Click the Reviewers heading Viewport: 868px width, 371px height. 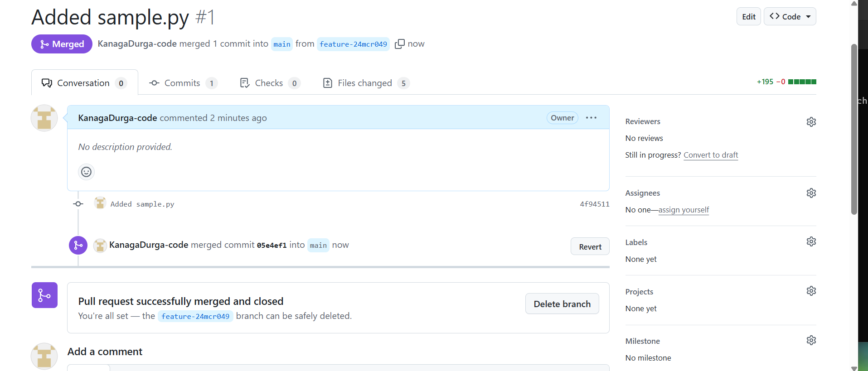pyautogui.click(x=643, y=121)
